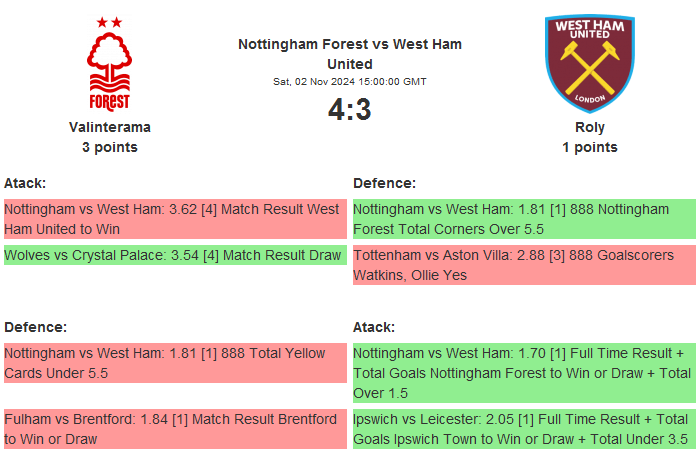Open Nottingham Forest Total Corners Over 5.5 bet
This screenshot has width=700, height=460.
(524, 219)
